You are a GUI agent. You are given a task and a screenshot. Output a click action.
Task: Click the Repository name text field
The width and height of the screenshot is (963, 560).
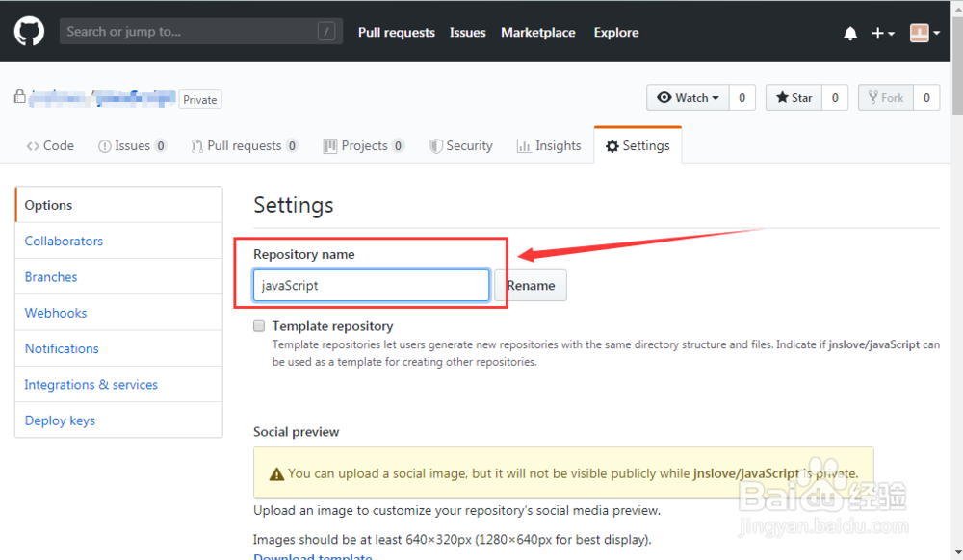click(x=371, y=286)
